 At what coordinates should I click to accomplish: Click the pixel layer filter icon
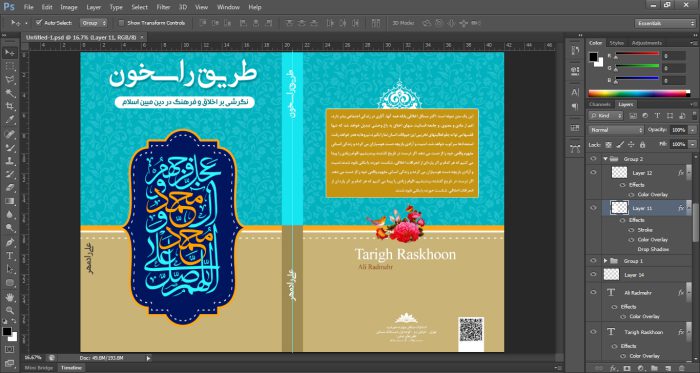pyautogui.click(x=633, y=116)
